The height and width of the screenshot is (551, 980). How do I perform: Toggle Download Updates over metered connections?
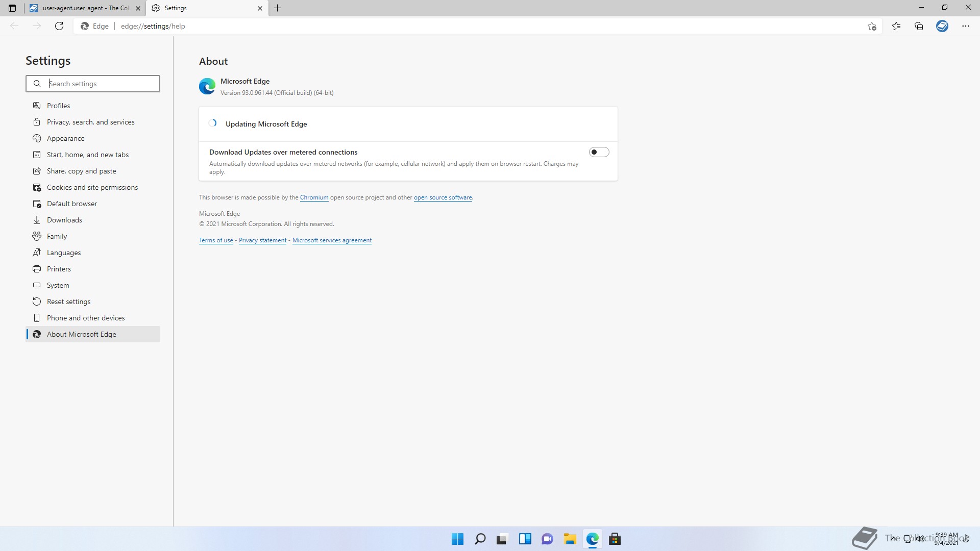tap(599, 152)
